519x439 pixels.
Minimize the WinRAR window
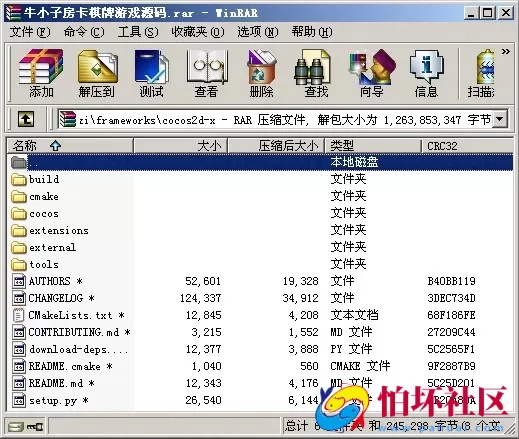pyautogui.click(x=471, y=13)
